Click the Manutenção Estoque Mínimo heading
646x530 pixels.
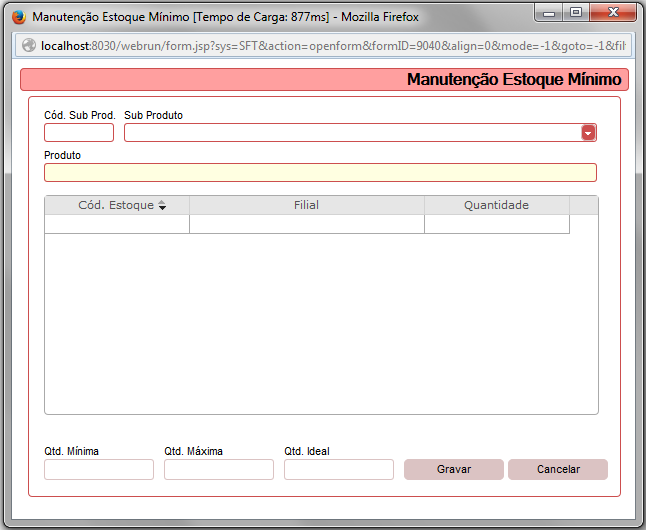click(x=514, y=80)
